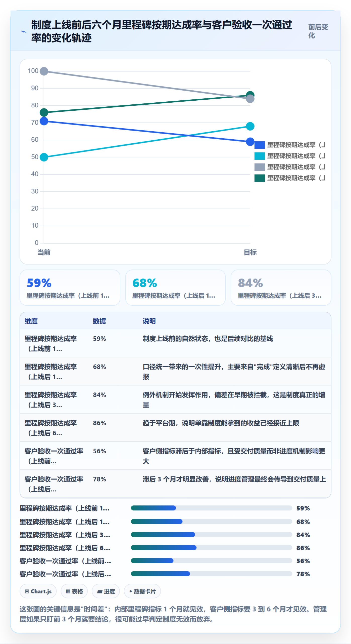Click the blue data point above 当前
The image size is (351, 644).
44,121
